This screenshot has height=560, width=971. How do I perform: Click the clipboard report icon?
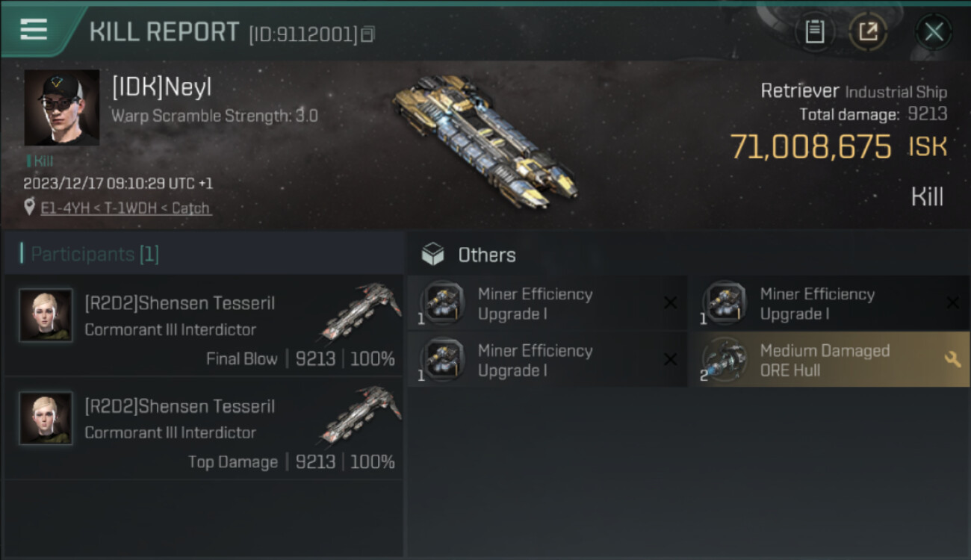[x=815, y=31]
